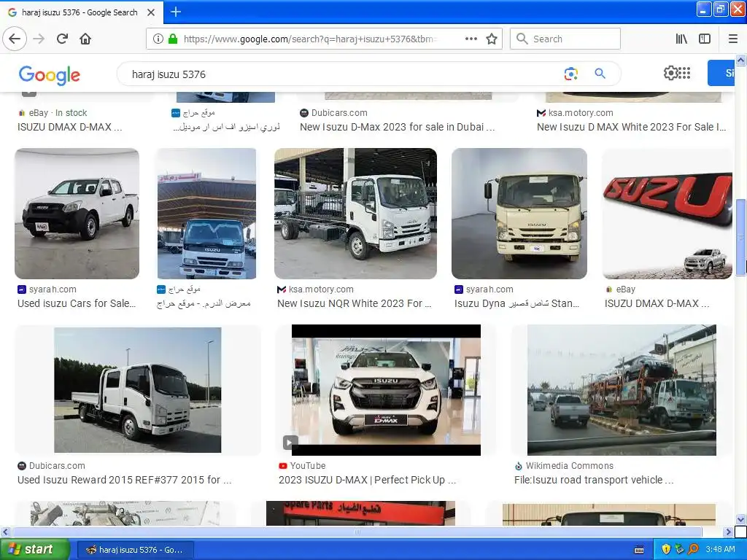The height and width of the screenshot is (560, 747).
Task: Focus the Firefox Search box
Action: pos(565,39)
